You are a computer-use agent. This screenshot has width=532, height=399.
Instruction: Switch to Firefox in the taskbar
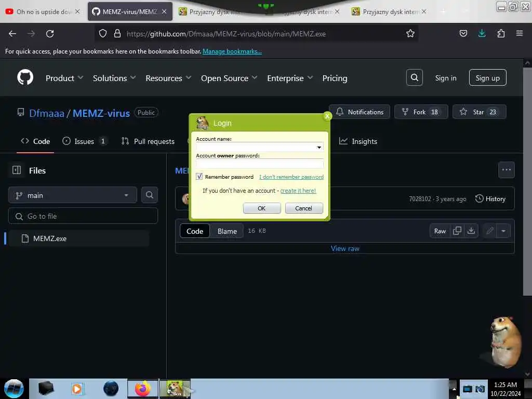143,389
